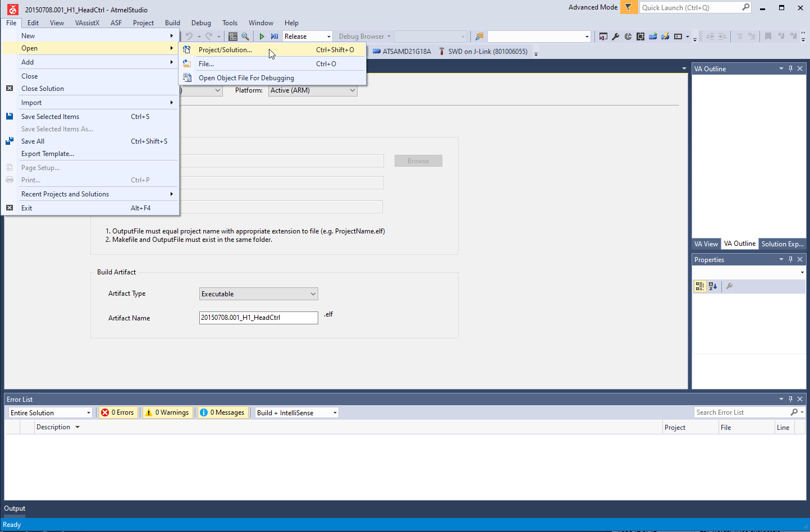
Task: Click the green Start Without Debugging icon
Action: pyautogui.click(x=262, y=36)
